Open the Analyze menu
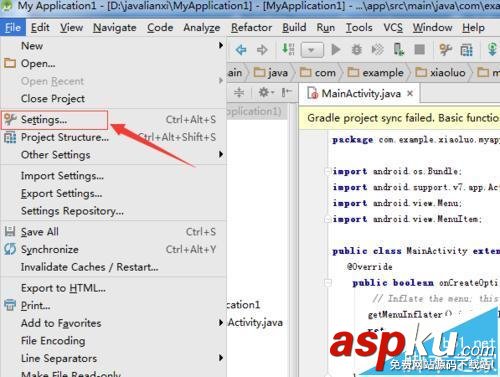Viewport: 500px width, 377px height. pyautogui.click(x=202, y=28)
